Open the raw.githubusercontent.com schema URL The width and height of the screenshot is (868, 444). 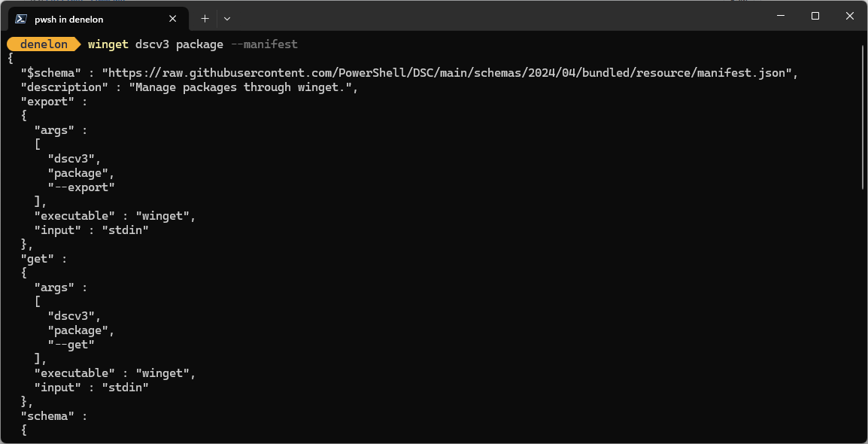[450, 73]
